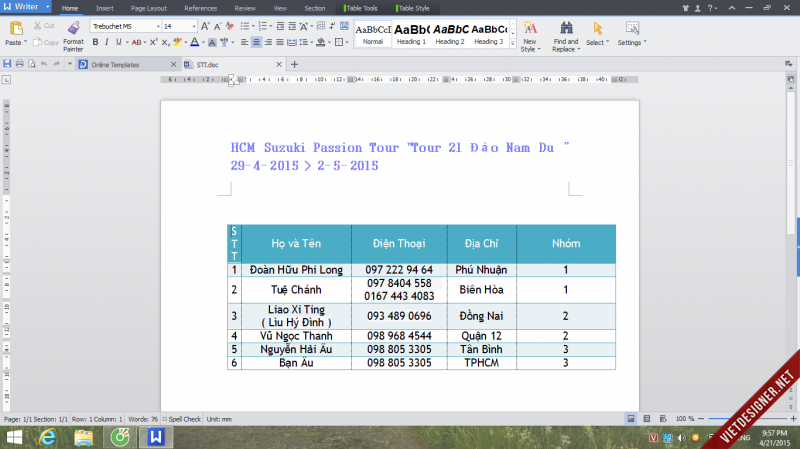
Task: Justify paragraph text
Action: coord(280,42)
